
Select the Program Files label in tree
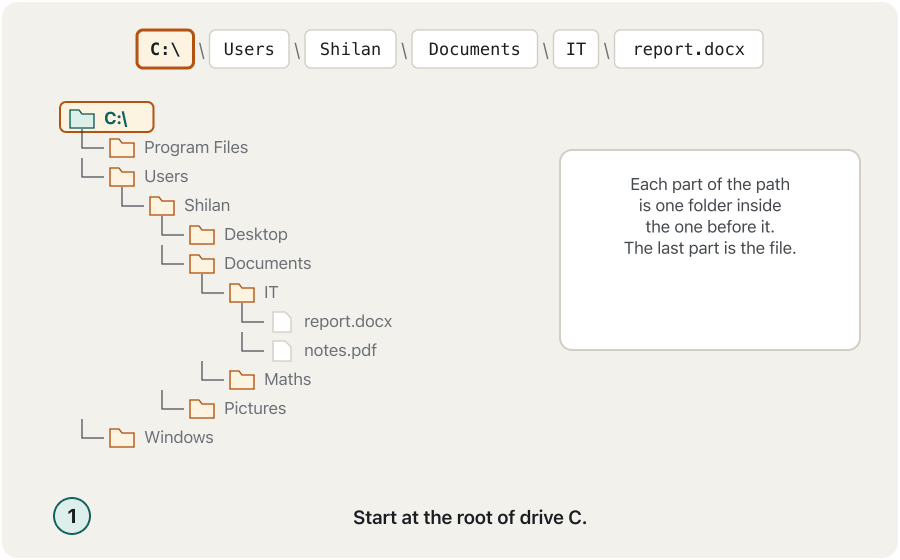(x=196, y=147)
